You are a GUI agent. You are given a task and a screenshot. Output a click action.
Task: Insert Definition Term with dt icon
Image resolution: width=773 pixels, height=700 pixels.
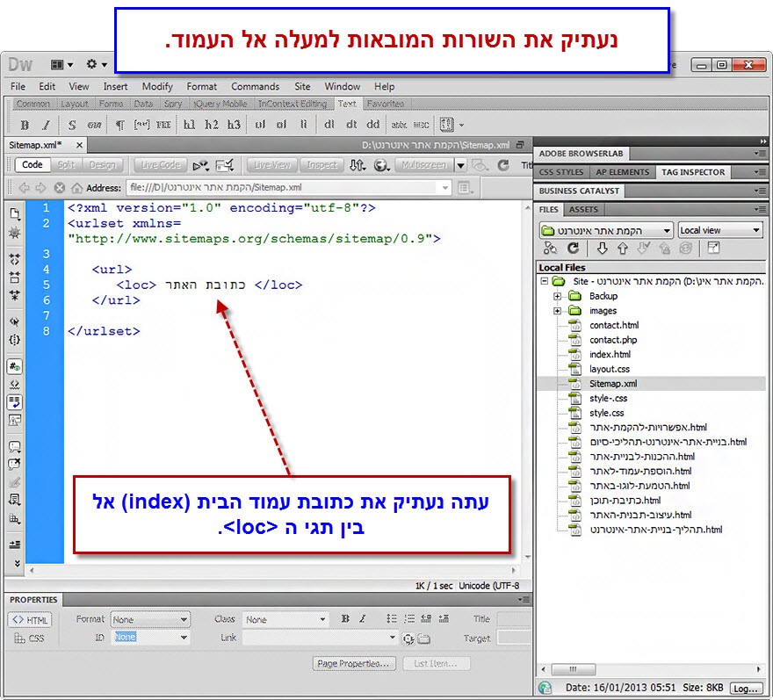351,124
